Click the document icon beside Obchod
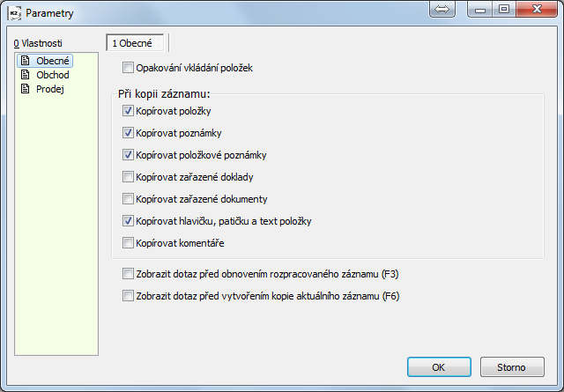Viewport: 564px width, 392px height. click(26, 75)
